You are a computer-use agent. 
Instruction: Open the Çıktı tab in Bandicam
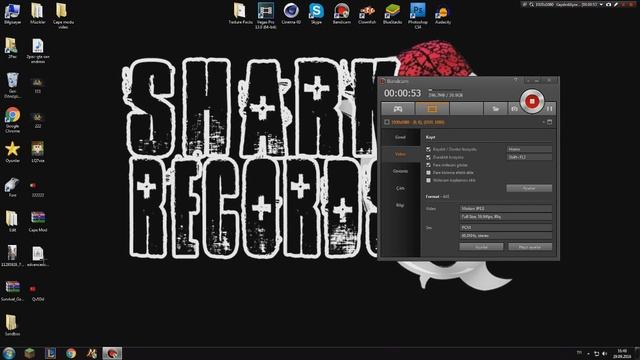point(400,188)
